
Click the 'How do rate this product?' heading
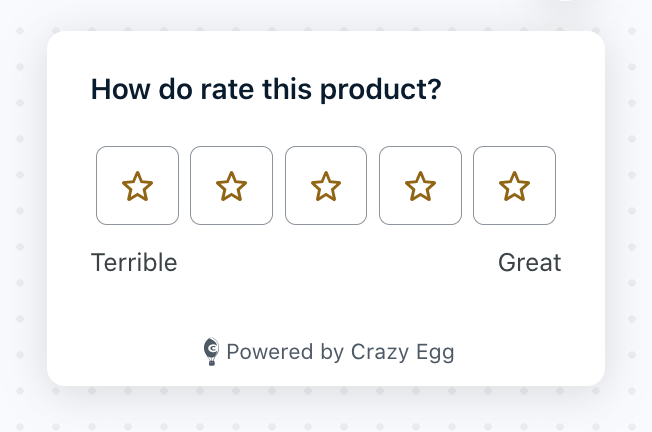point(266,89)
